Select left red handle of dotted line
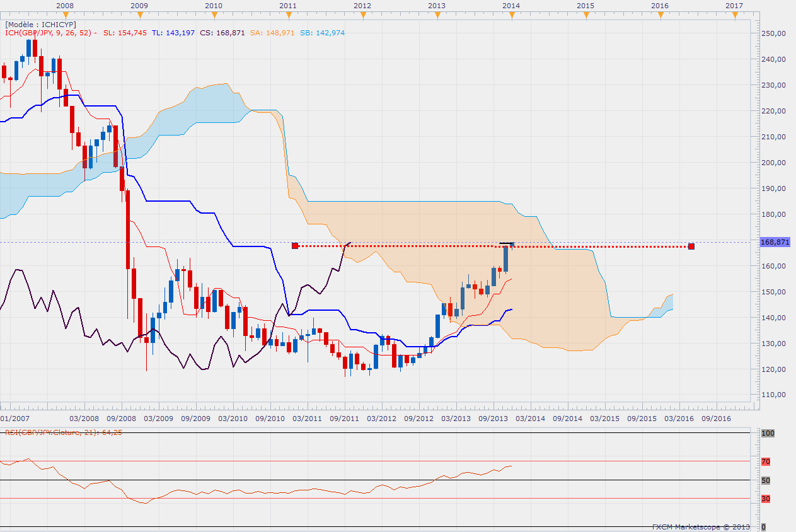 pos(295,246)
